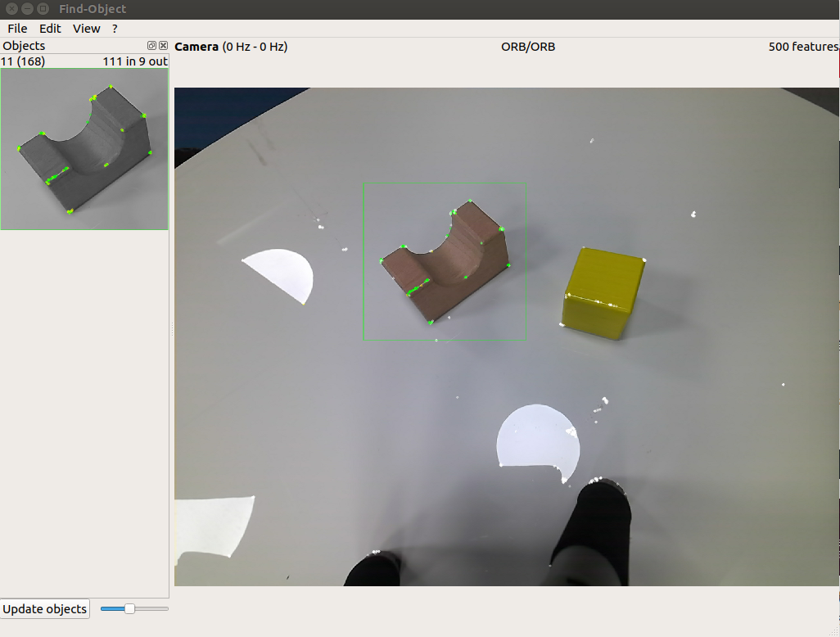Click the '11 (168)' object label

coord(23,61)
